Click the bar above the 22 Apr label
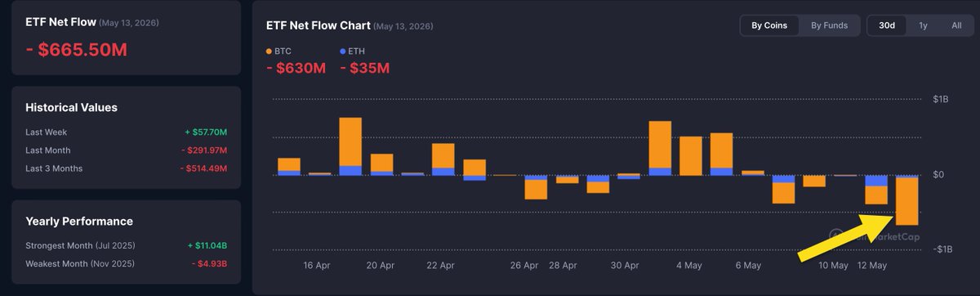This screenshot has height=296, width=980. 443,159
